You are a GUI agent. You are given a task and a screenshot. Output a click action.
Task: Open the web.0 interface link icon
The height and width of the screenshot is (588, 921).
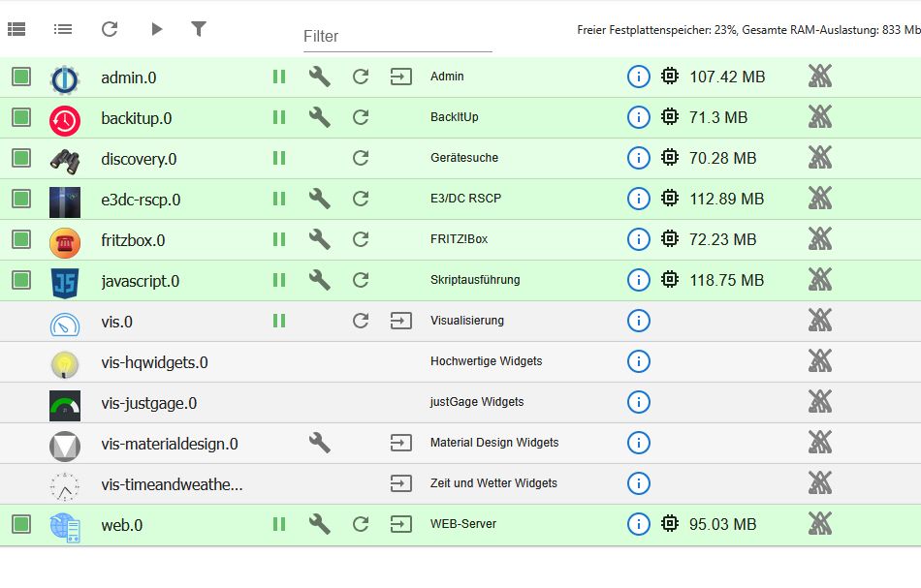tap(400, 524)
